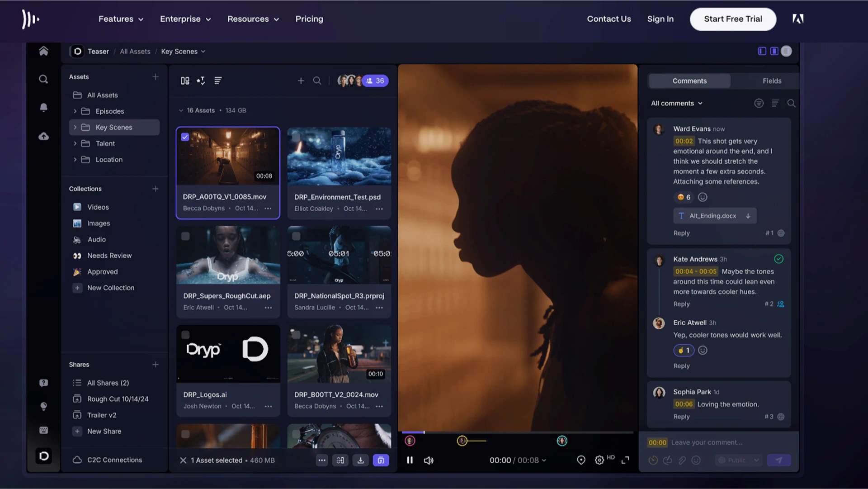Filter comments with the circled-lines icon
The height and width of the screenshot is (489, 868).
click(x=759, y=103)
